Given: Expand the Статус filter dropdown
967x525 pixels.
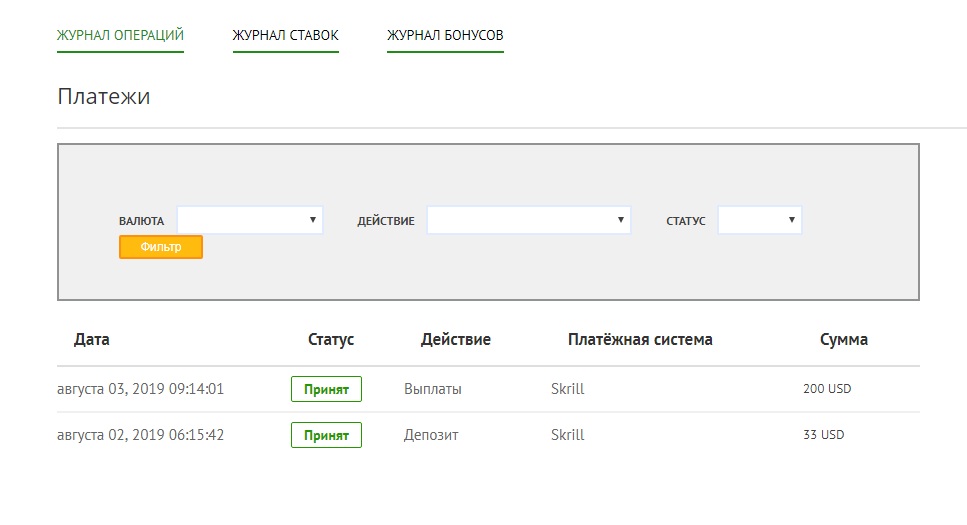Looking at the screenshot, I should coord(759,220).
